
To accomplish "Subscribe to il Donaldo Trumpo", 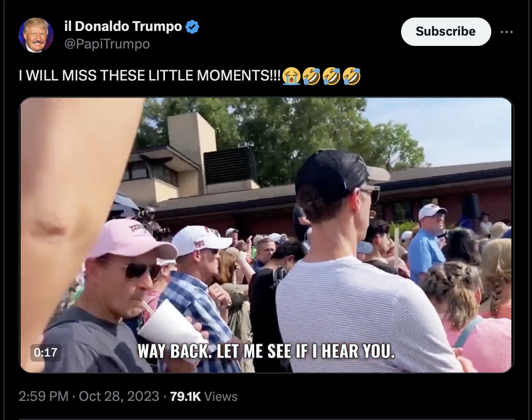I will 446,31.
